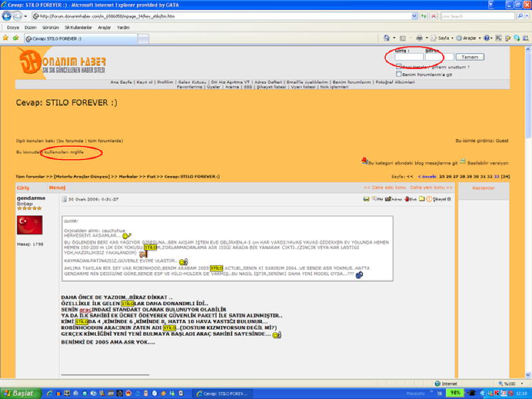The image size is (532, 399).
Task: Click the Print toolbar icon
Action: pos(420,38)
